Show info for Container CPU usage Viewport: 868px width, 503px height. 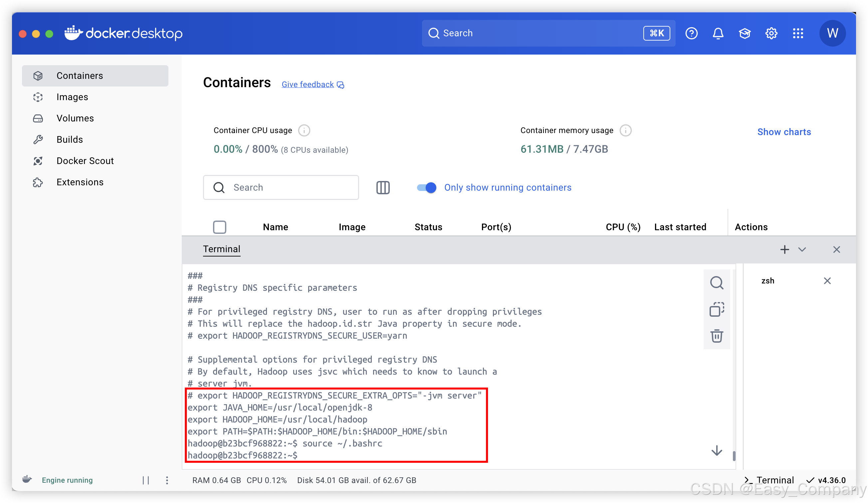tap(304, 130)
